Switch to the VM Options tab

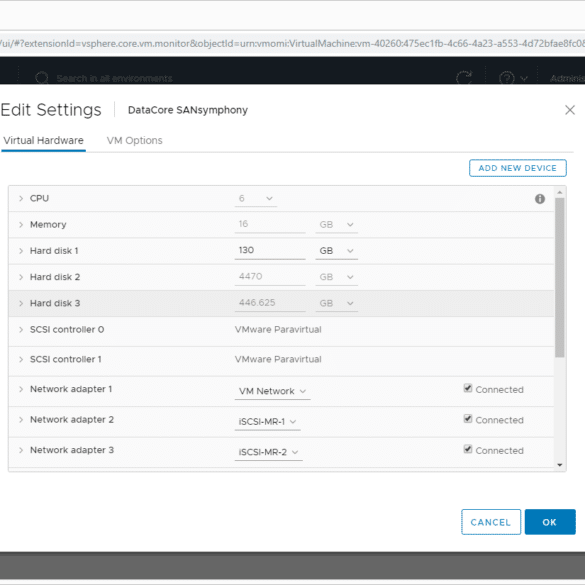135,141
